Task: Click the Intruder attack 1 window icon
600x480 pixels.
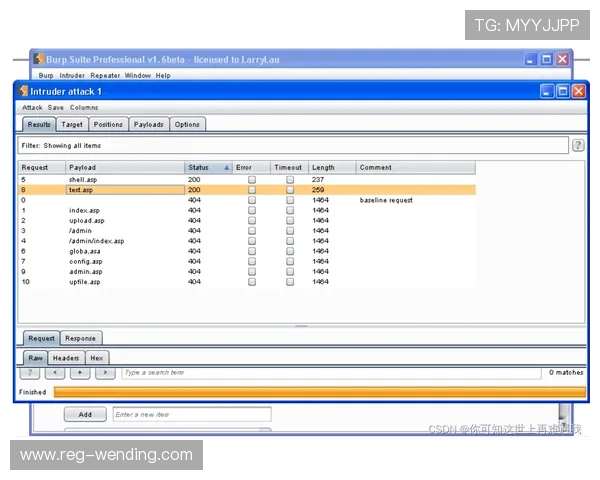Action: 23,91
